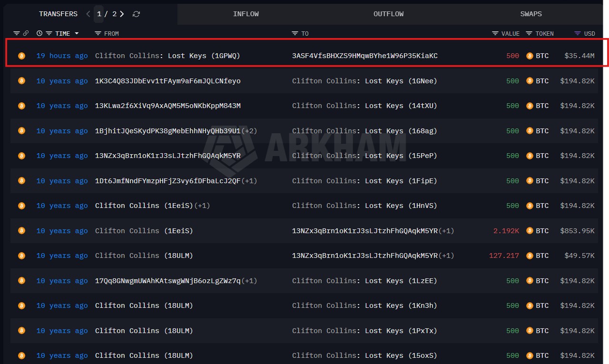Open the FROM column filter

[98, 33]
